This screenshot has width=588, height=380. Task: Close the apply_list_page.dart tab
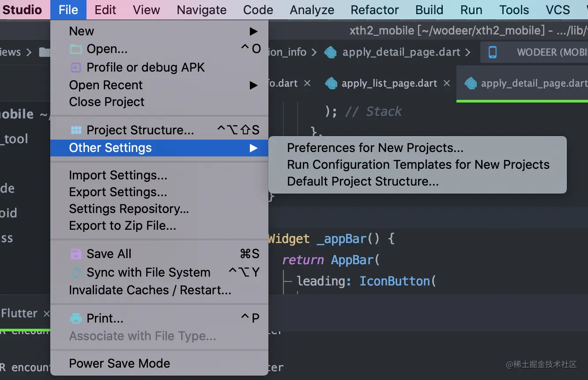(447, 83)
